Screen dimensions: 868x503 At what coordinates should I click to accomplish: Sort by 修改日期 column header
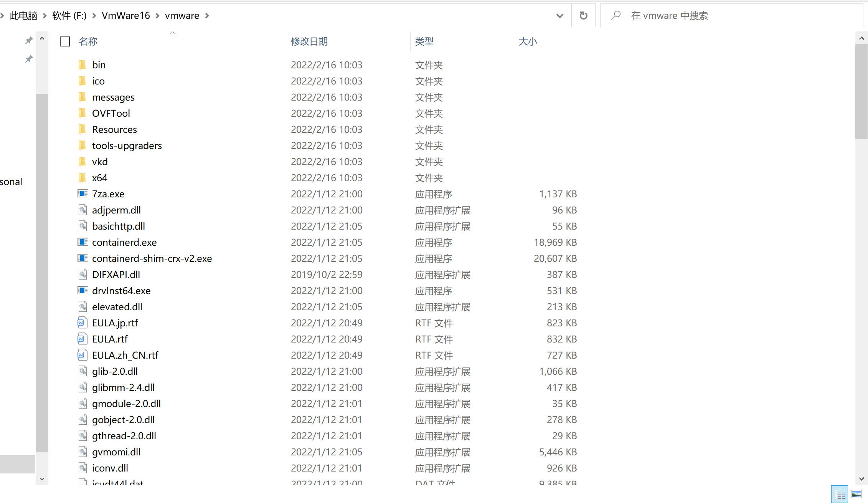(x=309, y=41)
